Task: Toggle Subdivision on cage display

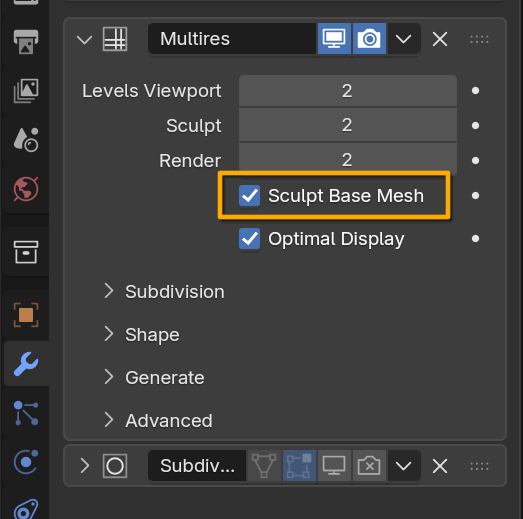Action: click(x=264, y=466)
